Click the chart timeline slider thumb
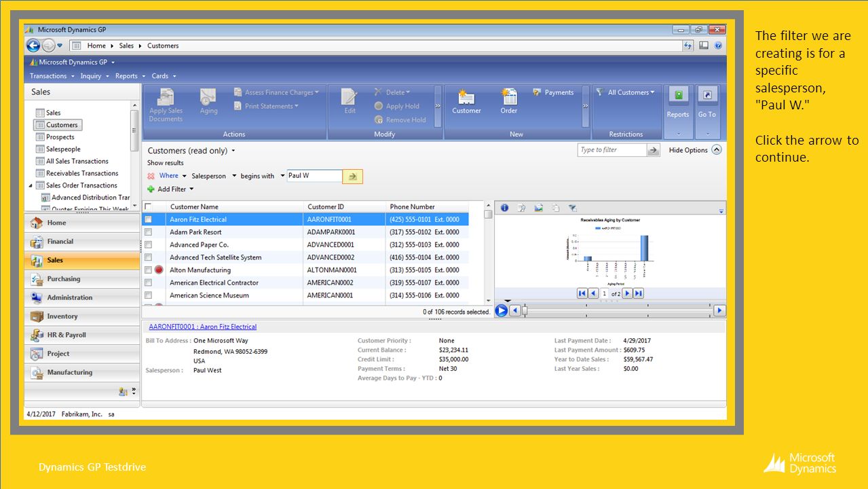 pos(524,310)
